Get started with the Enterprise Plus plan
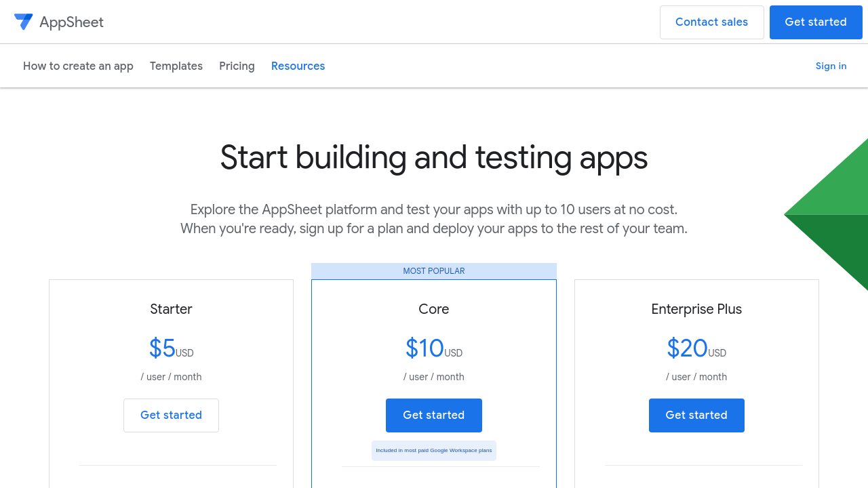The width and height of the screenshot is (868, 488). [x=696, y=415]
